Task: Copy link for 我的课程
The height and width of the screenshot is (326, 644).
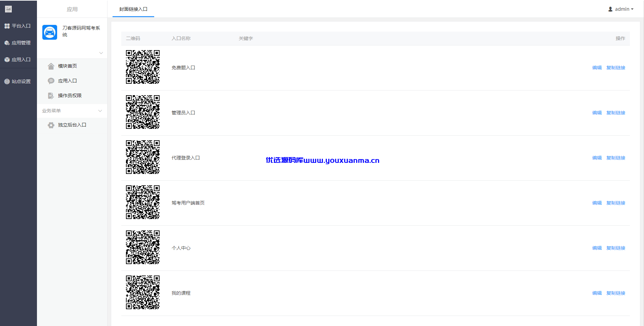Action: [616, 293]
